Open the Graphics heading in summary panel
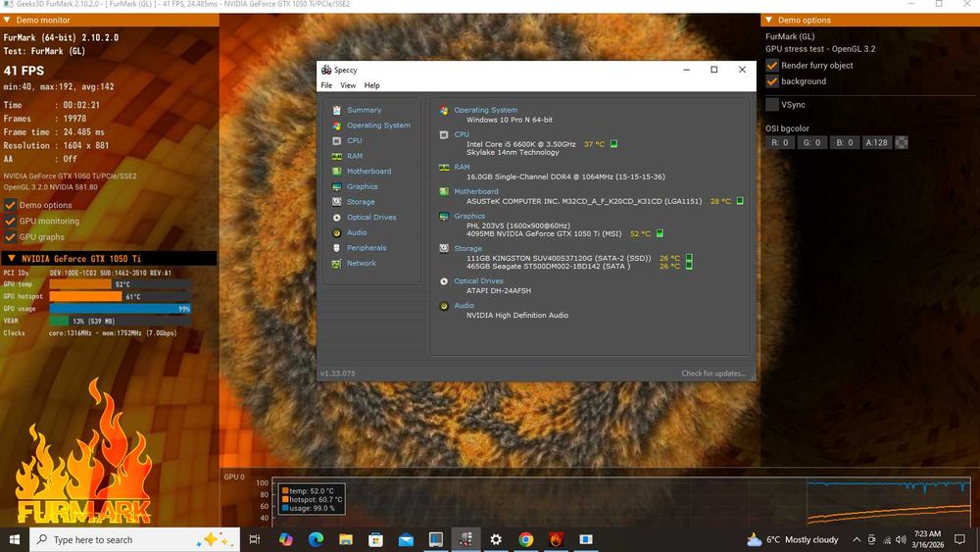This screenshot has height=552, width=980. coord(469,216)
